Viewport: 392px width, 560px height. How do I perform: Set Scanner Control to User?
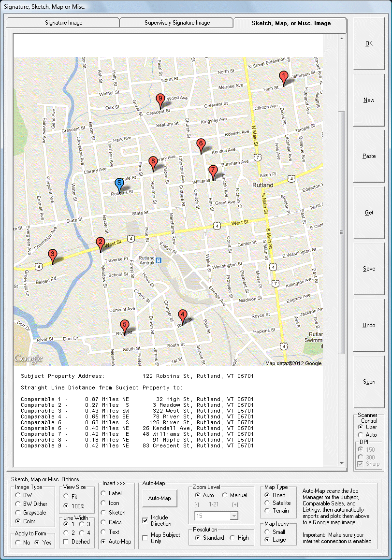368,427
